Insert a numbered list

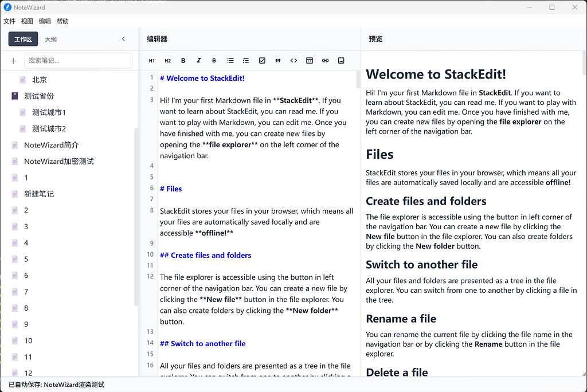pyautogui.click(x=246, y=61)
